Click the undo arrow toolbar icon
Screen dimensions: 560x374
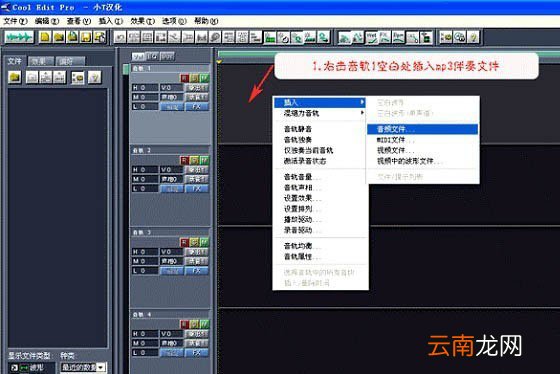(120, 37)
